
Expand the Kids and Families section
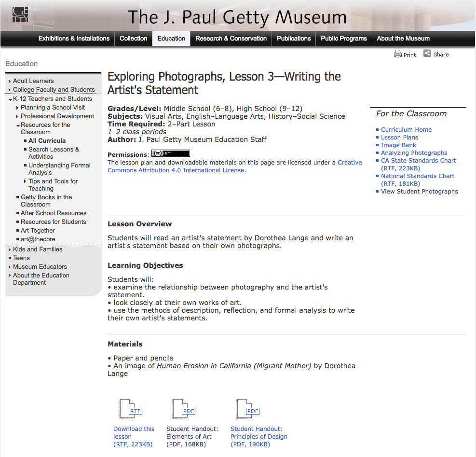click(x=37, y=249)
